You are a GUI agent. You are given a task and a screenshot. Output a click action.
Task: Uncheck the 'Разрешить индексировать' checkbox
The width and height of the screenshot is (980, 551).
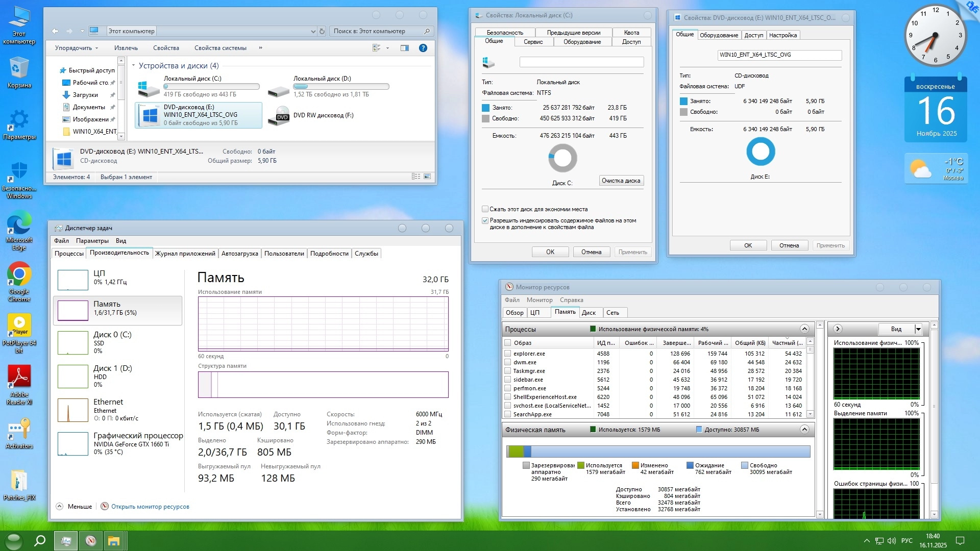pos(485,221)
